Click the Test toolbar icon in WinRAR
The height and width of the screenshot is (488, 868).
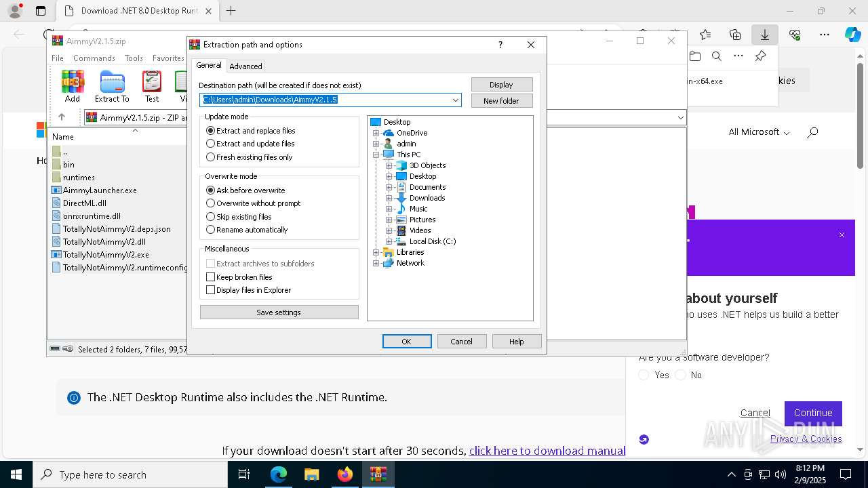(152, 86)
